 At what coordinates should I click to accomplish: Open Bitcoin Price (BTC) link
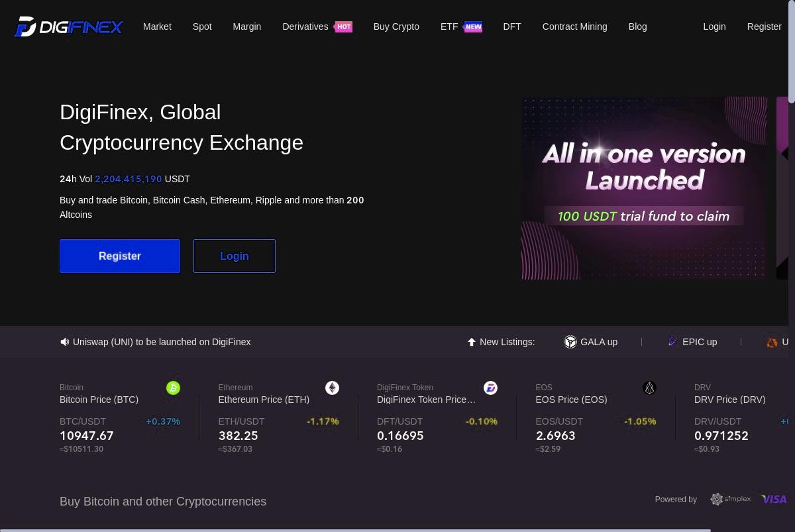pos(99,399)
